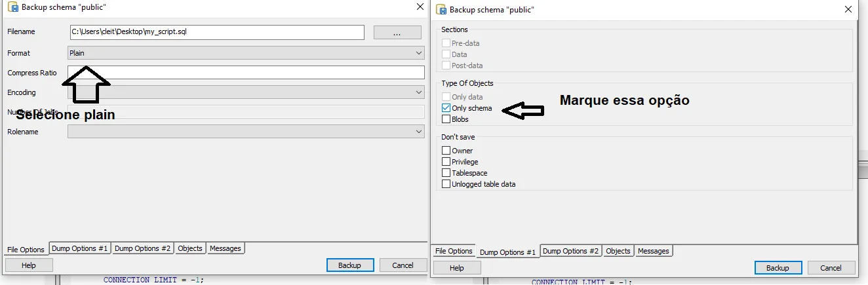Open Objects tab in left dialog
The height and width of the screenshot is (285, 868).
[x=191, y=249]
